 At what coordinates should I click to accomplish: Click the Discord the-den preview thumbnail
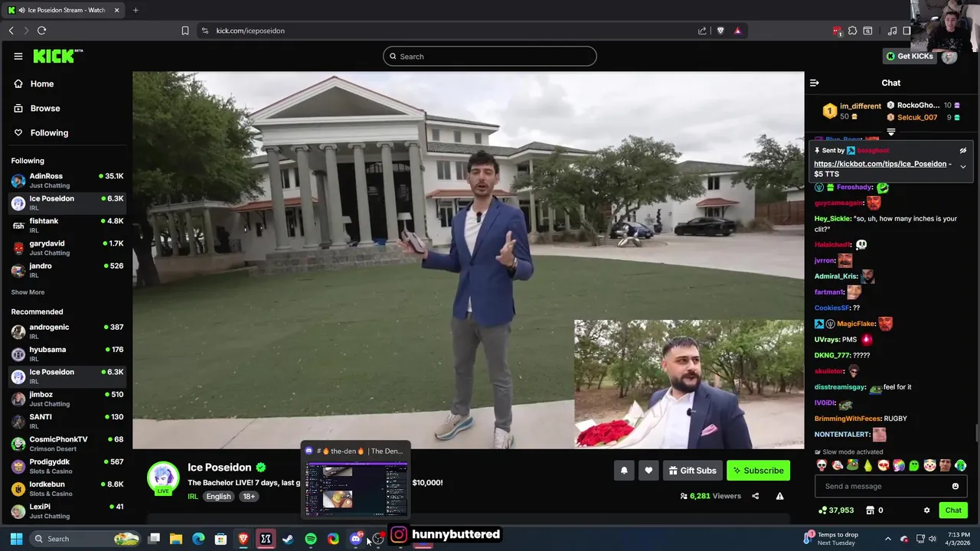click(356, 489)
